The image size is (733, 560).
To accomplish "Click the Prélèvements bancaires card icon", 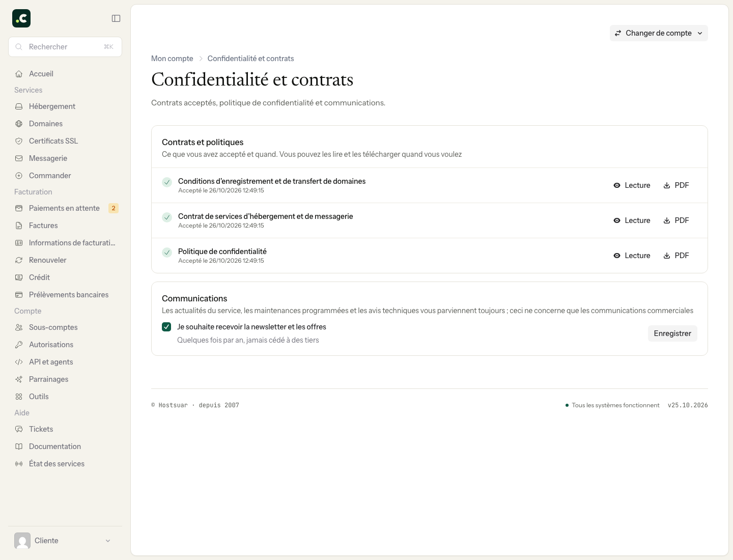I will click(19, 295).
